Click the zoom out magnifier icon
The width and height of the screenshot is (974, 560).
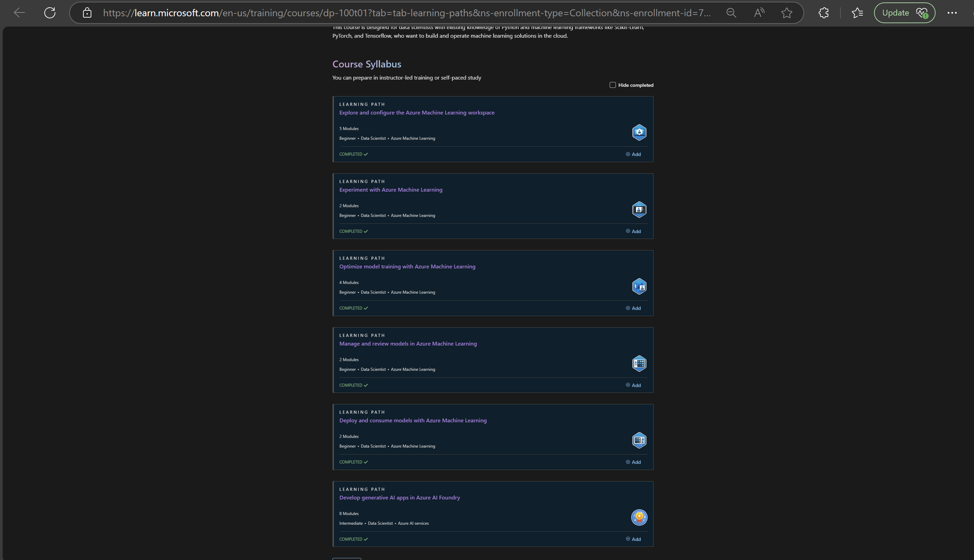(x=731, y=13)
